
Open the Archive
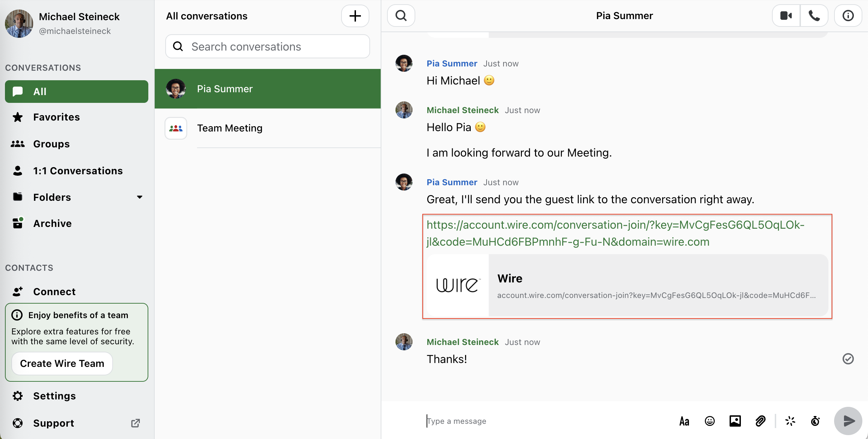click(x=77, y=223)
